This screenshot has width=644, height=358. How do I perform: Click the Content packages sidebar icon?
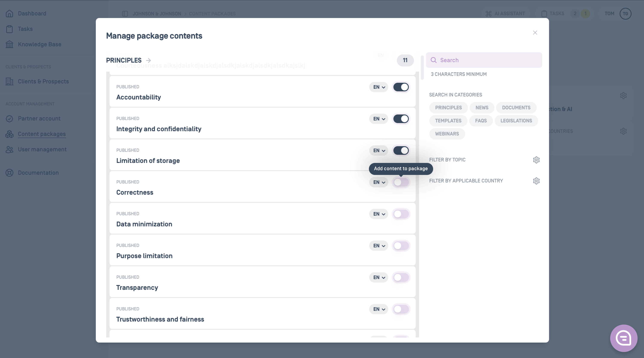(x=9, y=134)
